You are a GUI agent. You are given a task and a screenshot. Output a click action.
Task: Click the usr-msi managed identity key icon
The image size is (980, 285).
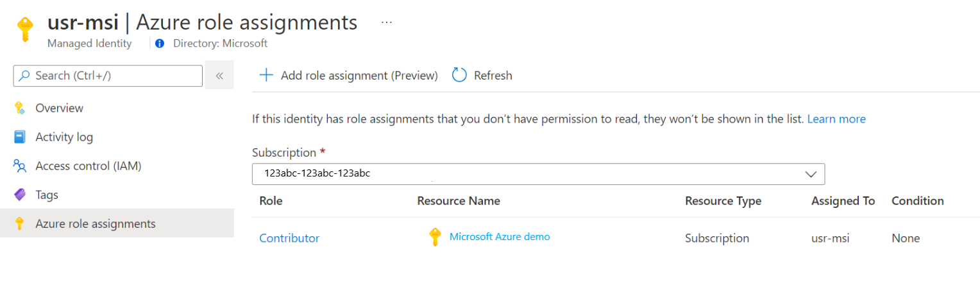[25, 30]
